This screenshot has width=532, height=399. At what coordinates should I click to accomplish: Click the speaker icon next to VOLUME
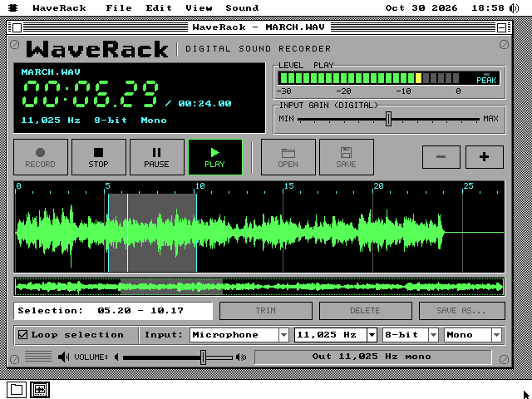[63, 357]
